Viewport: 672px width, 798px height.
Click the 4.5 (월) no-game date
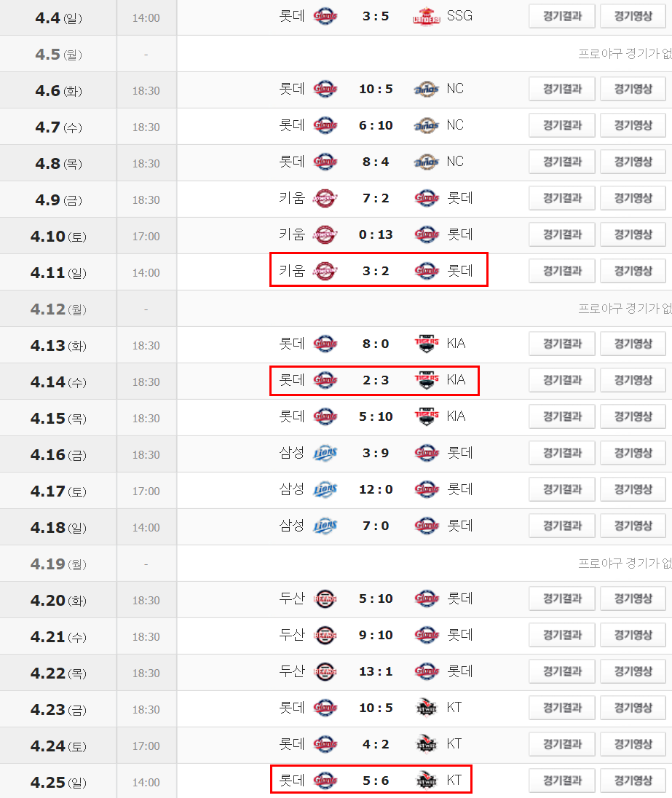tap(58, 54)
